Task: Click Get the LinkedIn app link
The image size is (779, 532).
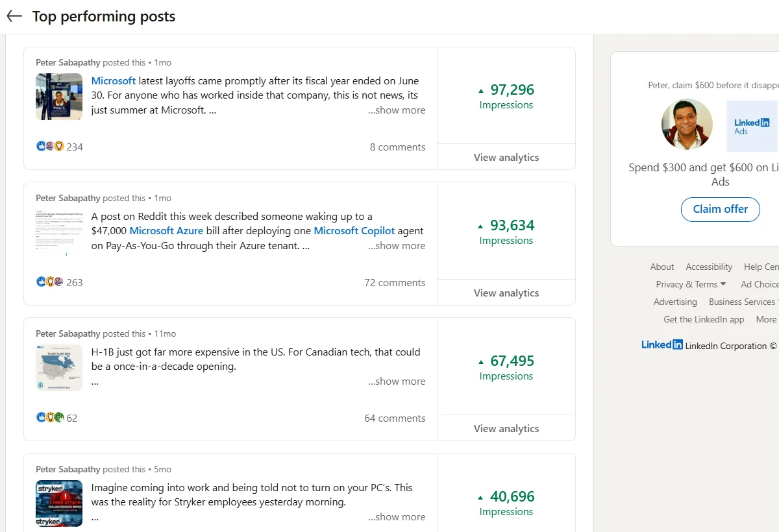Action: click(x=704, y=319)
